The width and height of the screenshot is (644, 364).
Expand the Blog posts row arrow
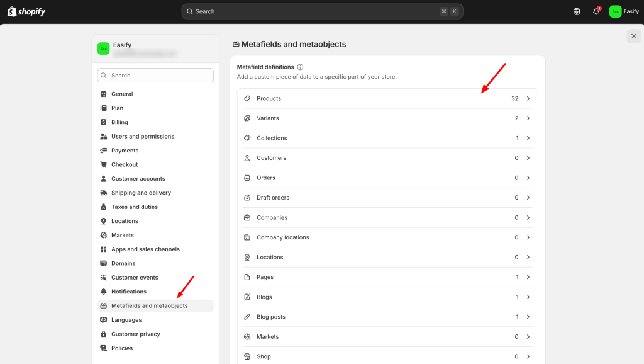point(528,317)
